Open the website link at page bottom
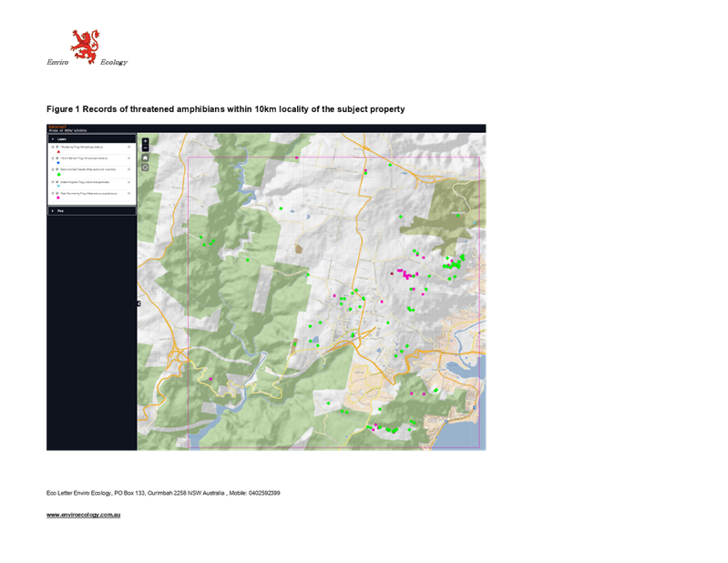The height and width of the screenshot is (563, 728). tap(84, 516)
